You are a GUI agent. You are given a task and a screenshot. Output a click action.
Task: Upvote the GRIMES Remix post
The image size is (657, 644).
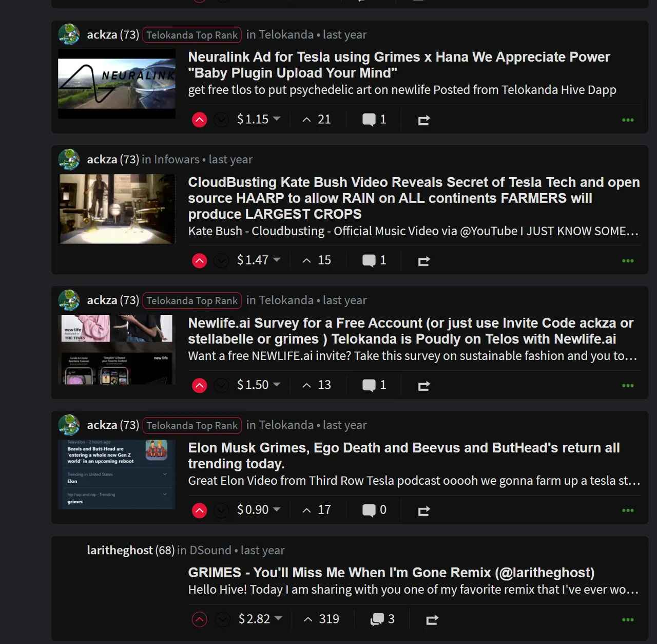point(200,620)
